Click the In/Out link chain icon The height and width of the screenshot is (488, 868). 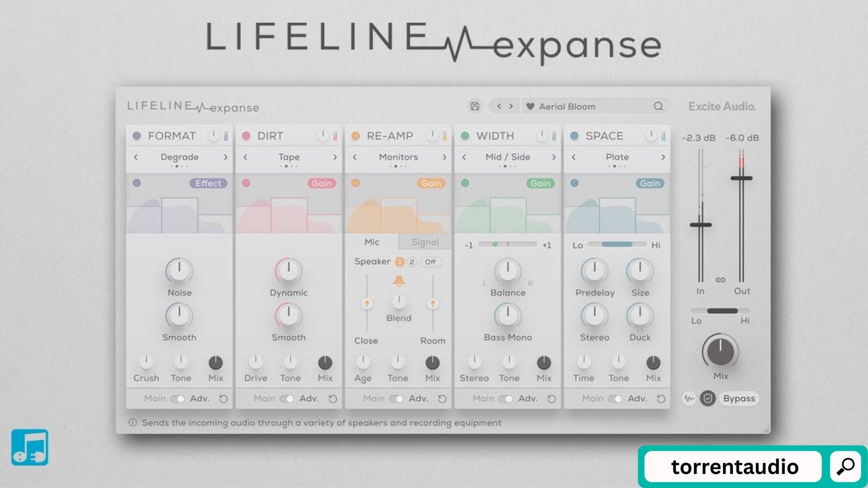coord(720,280)
